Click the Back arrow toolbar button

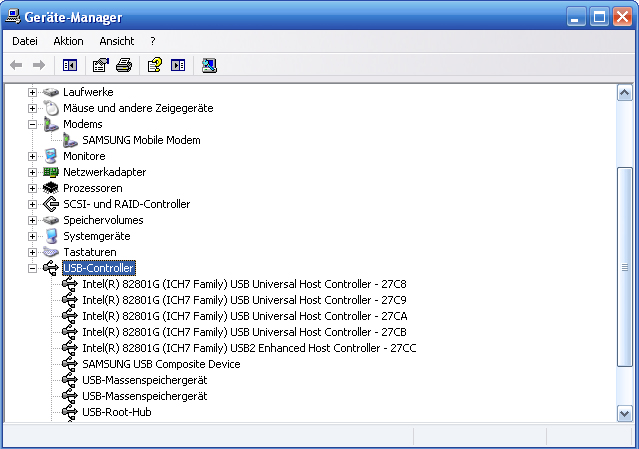coord(16,65)
